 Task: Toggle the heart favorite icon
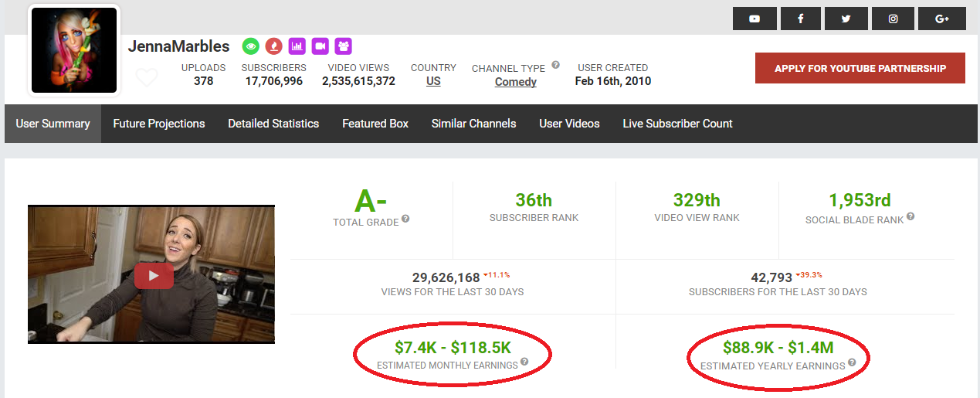pos(147,78)
